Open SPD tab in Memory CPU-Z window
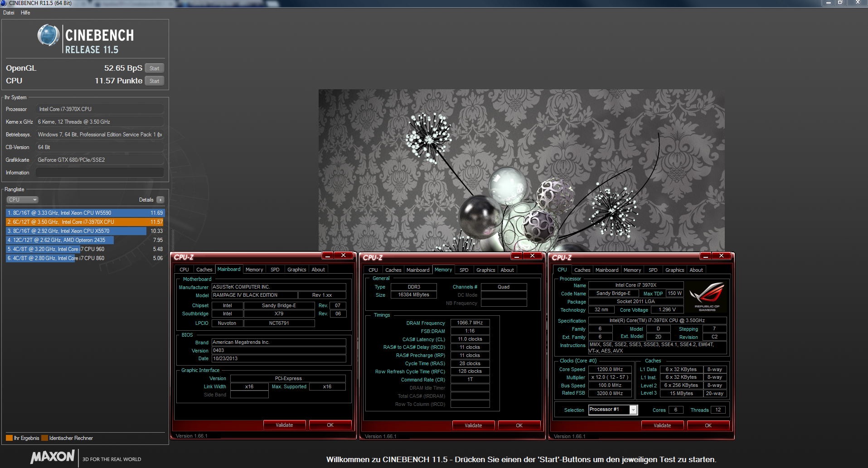 pos(464,270)
